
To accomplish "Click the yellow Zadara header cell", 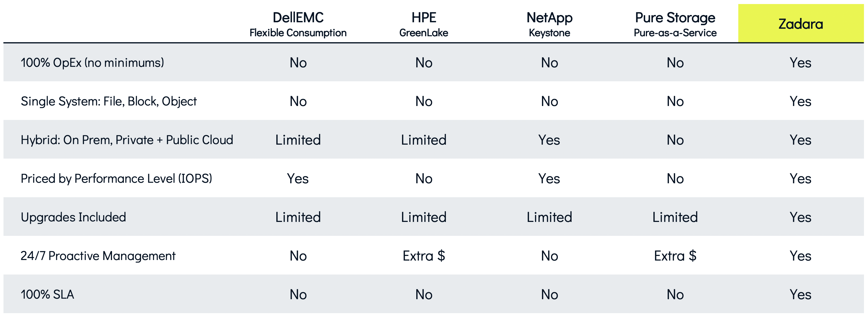I will point(801,24).
